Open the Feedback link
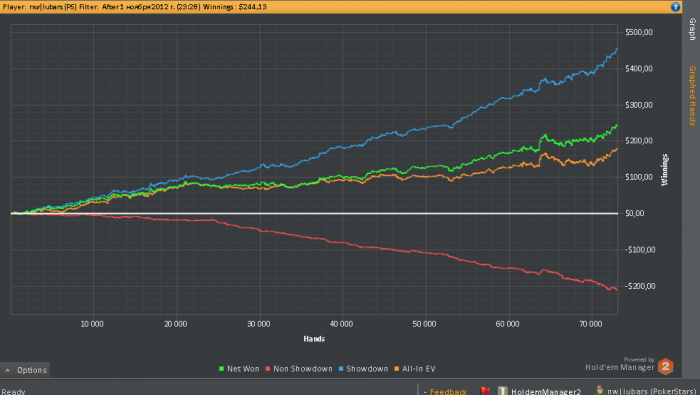This screenshot has width=700, height=395. (x=448, y=391)
